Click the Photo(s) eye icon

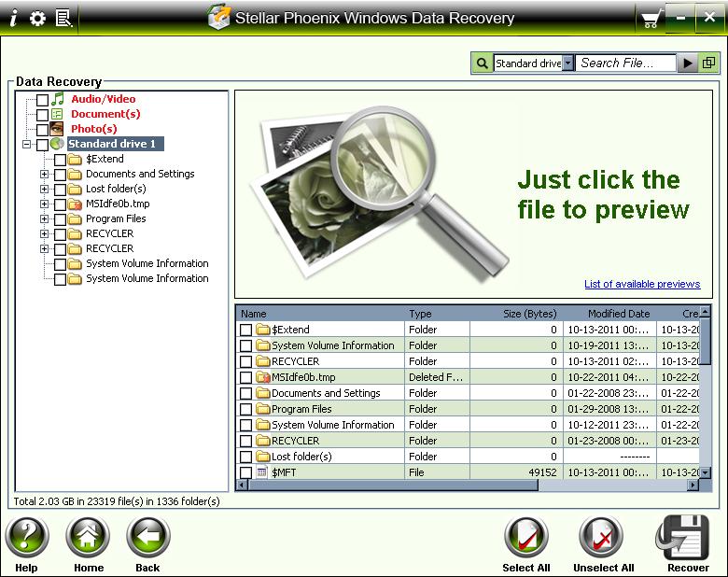(x=57, y=129)
